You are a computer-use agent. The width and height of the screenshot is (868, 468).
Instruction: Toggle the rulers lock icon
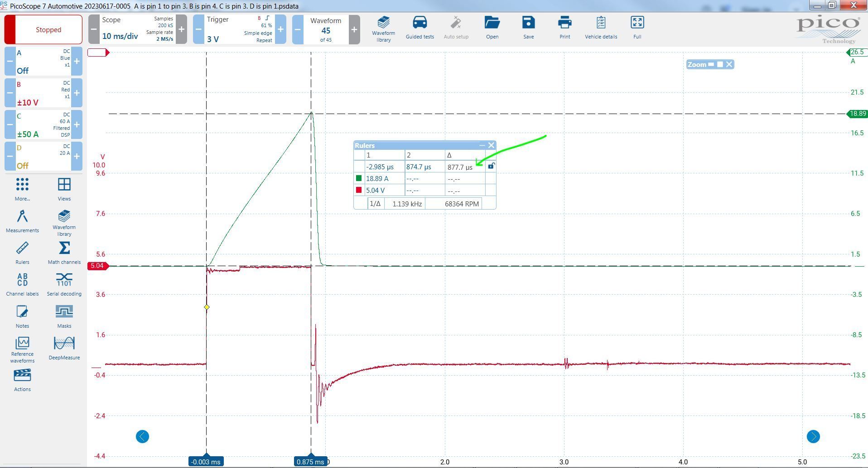coord(491,167)
